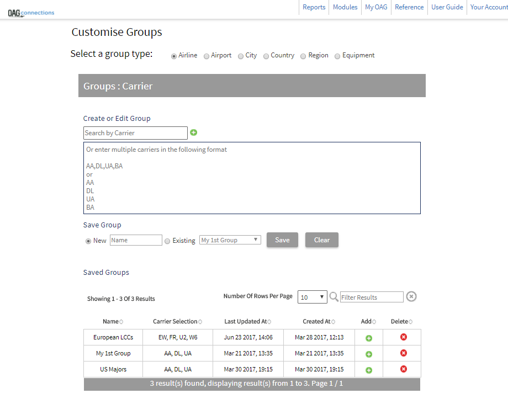Open the My 1st Group existing dropdown
The image size is (508, 420).
tap(230, 240)
